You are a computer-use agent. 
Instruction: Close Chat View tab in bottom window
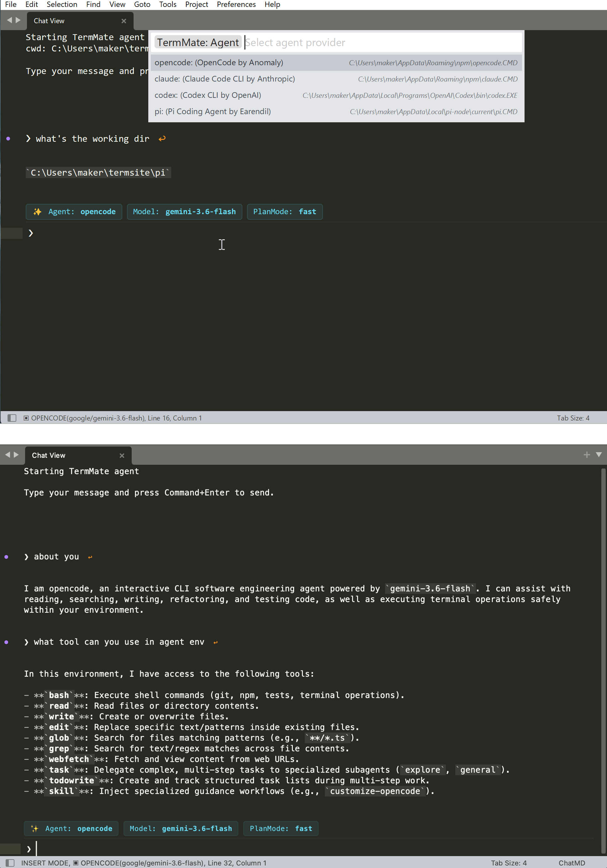[x=122, y=456]
